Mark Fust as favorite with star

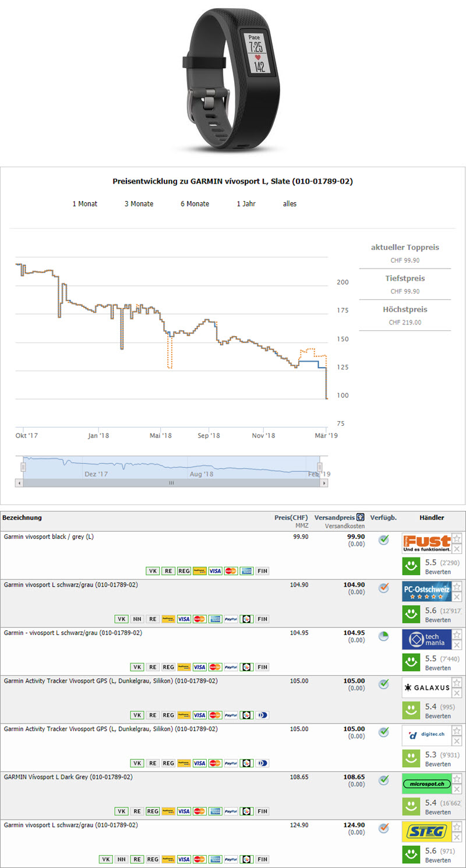[457, 538]
